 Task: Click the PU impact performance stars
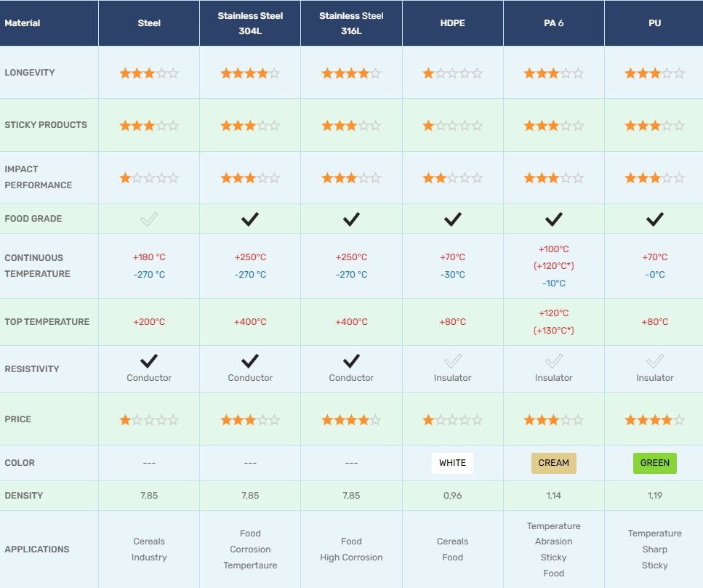pos(654,178)
